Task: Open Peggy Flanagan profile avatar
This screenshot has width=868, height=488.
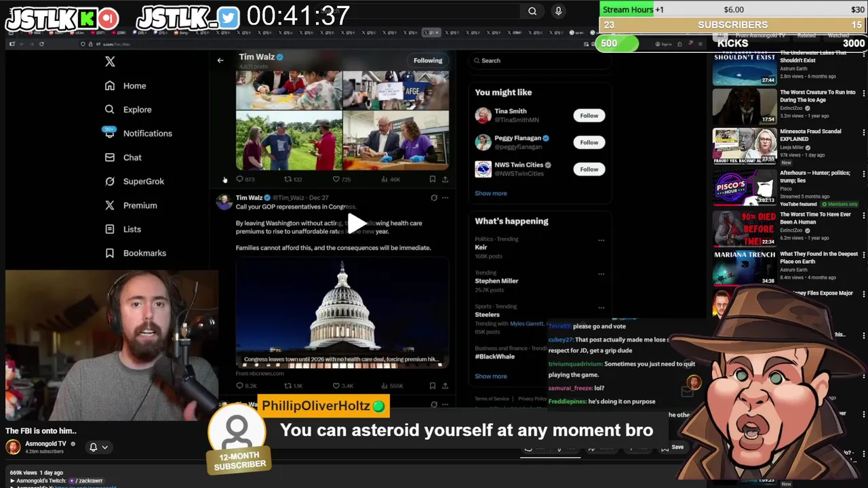Action: (483, 142)
